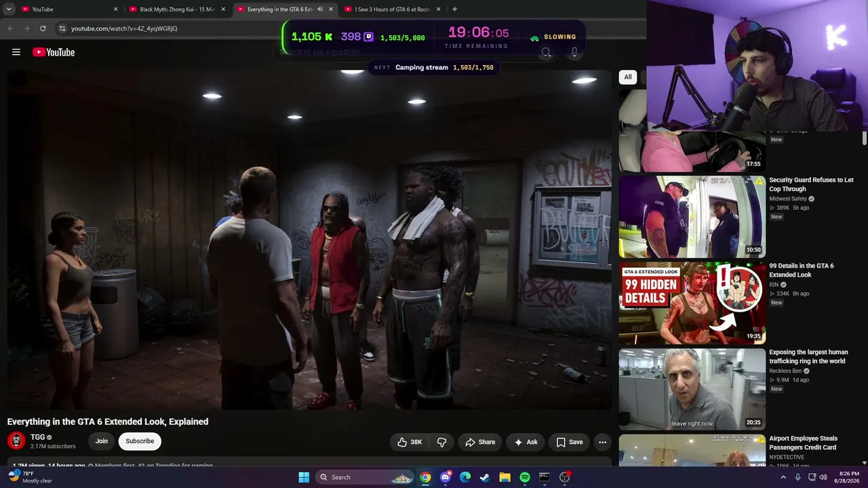
Task: Visit the IGN channel
Action: (x=774, y=285)
